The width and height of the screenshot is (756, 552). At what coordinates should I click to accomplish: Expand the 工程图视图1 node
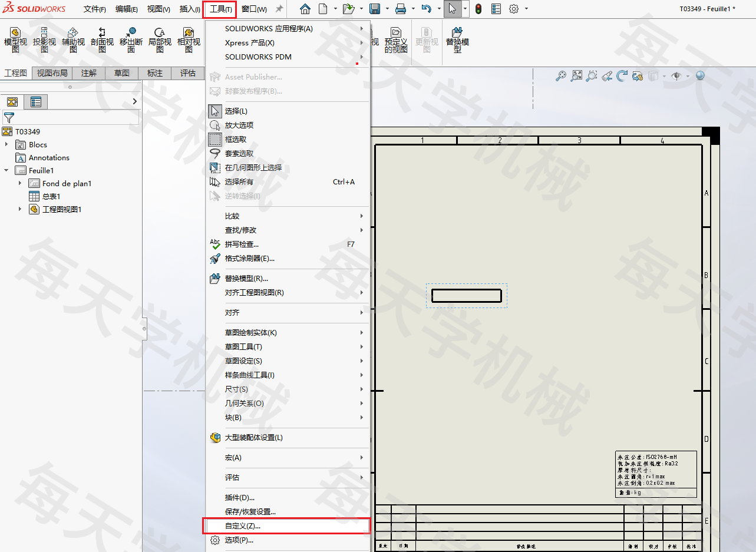[x=20, y=209]
